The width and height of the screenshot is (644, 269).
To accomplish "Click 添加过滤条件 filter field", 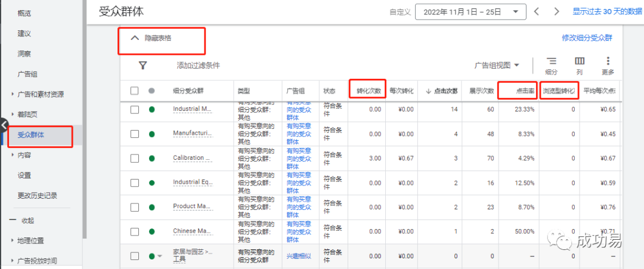I will 198,66.
